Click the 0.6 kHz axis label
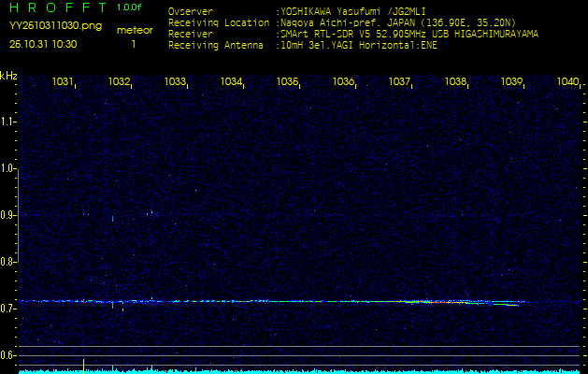 tap(8, 354)
